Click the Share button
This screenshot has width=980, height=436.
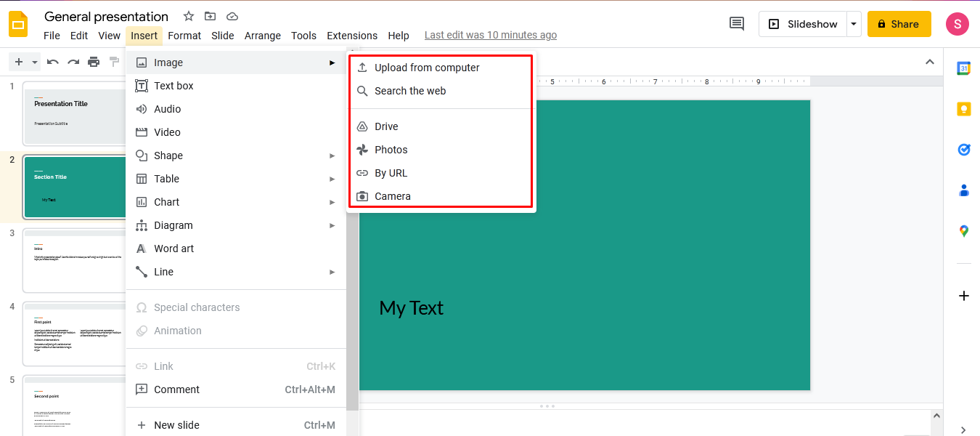[x=899, y=23]
